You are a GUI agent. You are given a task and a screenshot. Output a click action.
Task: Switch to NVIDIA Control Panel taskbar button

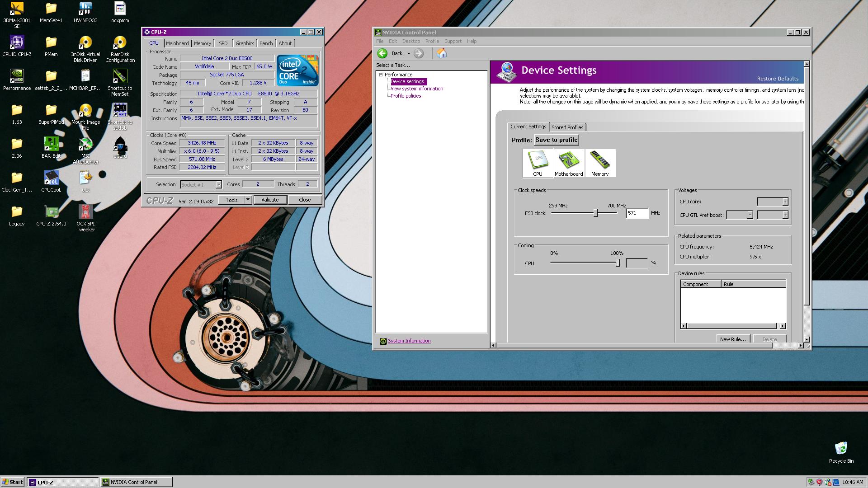(136, 482)
